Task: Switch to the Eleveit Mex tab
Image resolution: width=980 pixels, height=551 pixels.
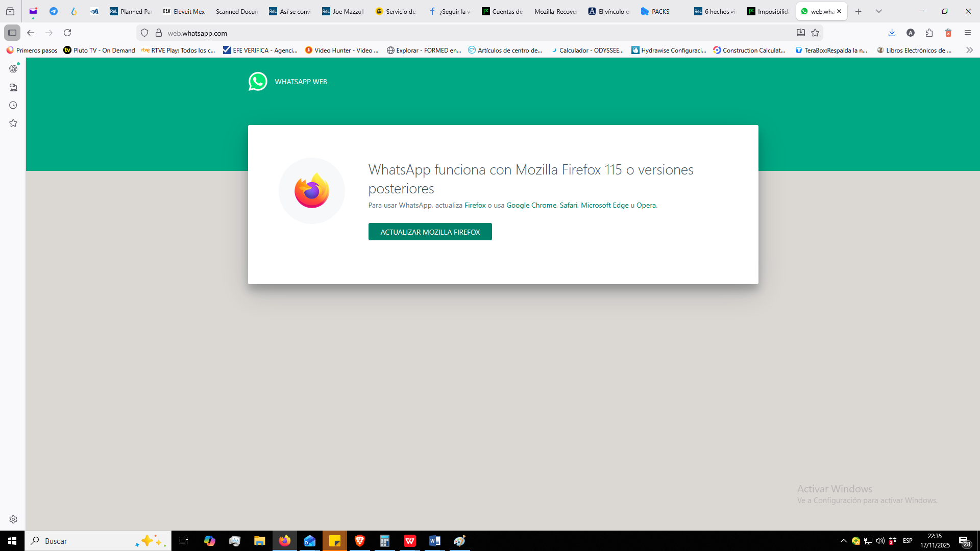Action: tap(184, 11)
